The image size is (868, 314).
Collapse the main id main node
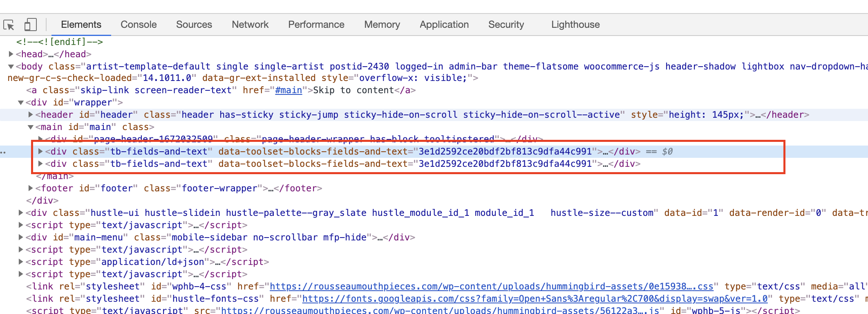click(x=30, y=127)
